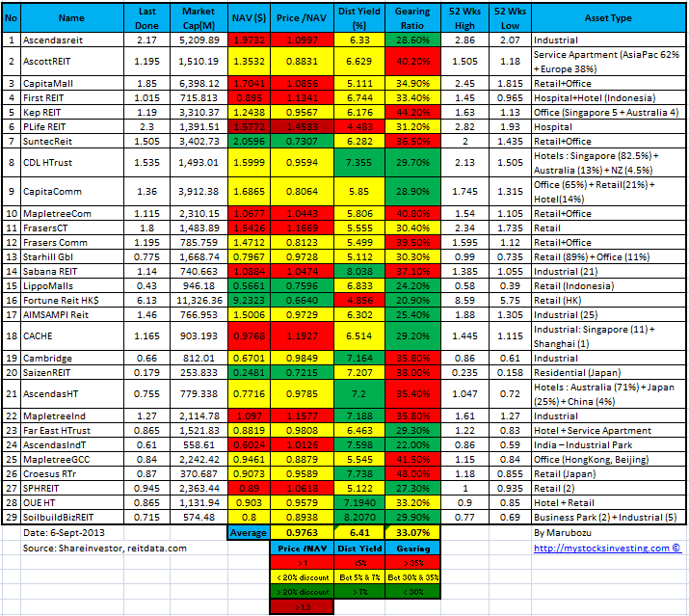Click AscendasIndT asset type India – Industrial Park

pyautogui.click(x=608, y=445)
